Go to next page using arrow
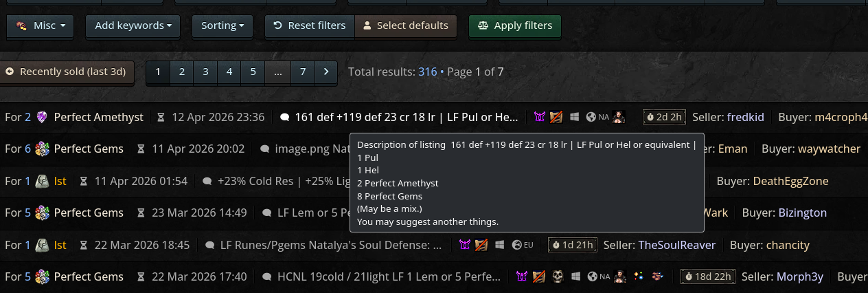The image size is (868, 293). tap(325, 72)
